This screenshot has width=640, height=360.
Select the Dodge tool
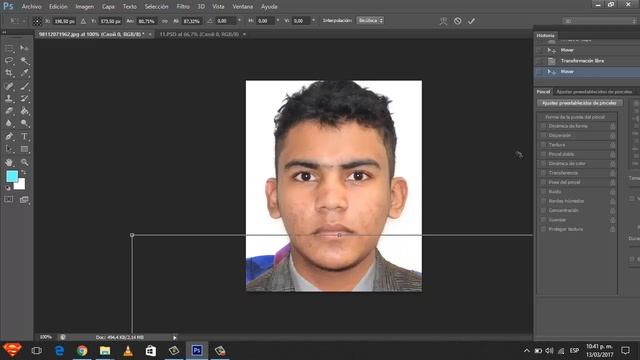click(x=24, y=123)
